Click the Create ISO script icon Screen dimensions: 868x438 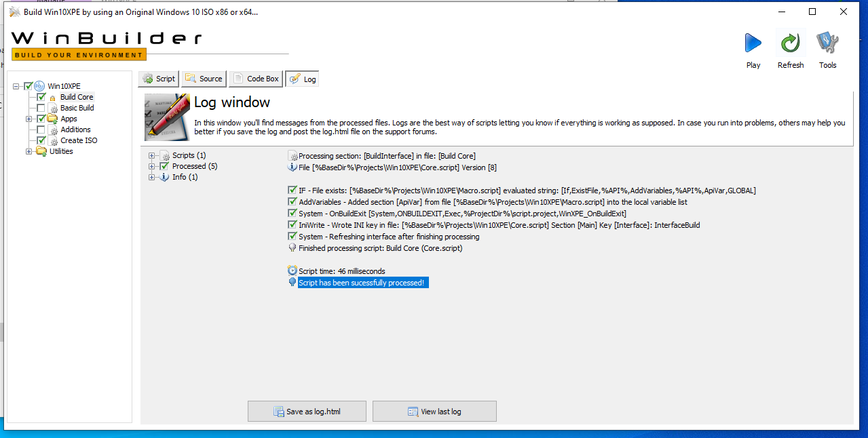point(53,141)
